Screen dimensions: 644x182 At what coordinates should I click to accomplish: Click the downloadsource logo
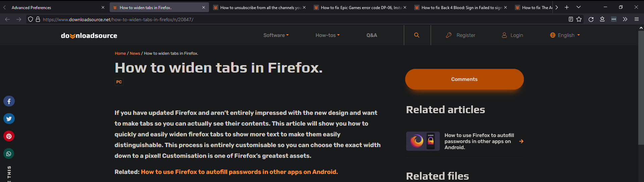tap(89, 36)
